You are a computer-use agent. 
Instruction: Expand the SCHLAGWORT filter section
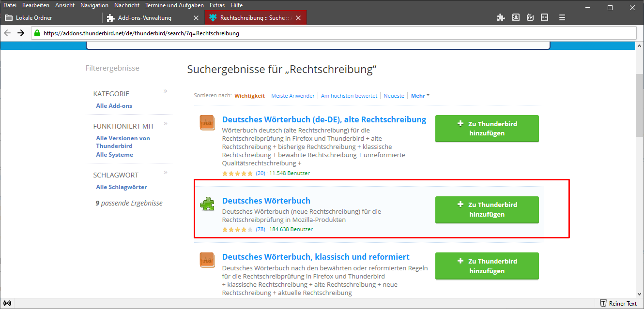(165, 172)
